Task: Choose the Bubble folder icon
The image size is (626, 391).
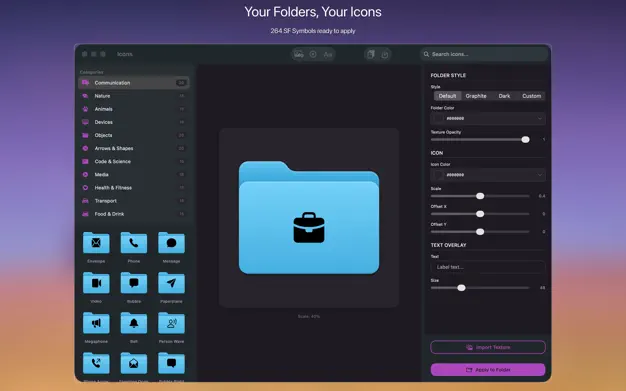Action: click(134, 283)
